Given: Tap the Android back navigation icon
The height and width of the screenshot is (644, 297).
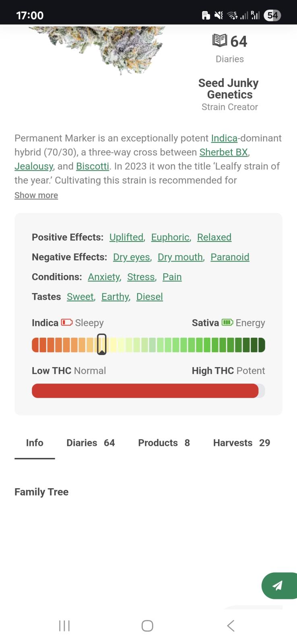Looking at the screenshot, I should click(231, 625).
